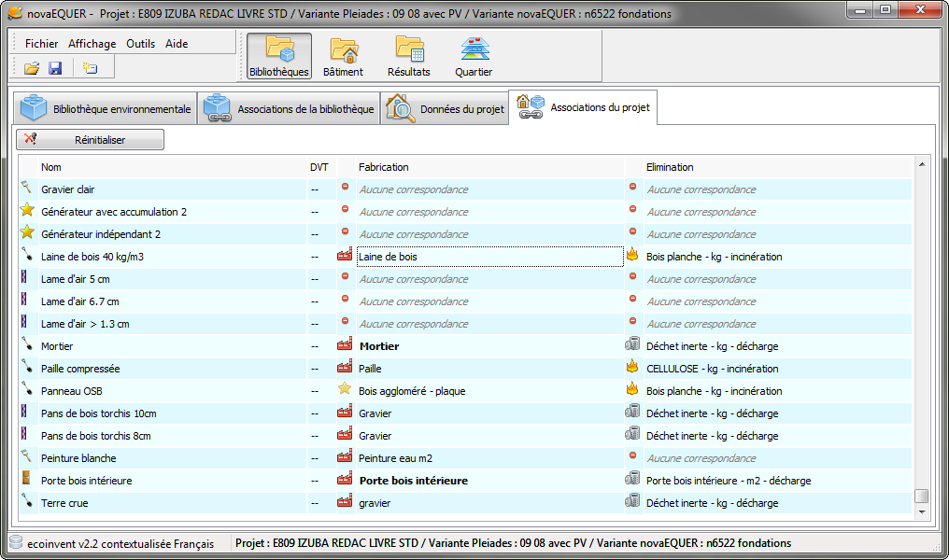949x560 pixels.
Task: Select the Laine de bois fabrication field
Action: click(490, 257)
